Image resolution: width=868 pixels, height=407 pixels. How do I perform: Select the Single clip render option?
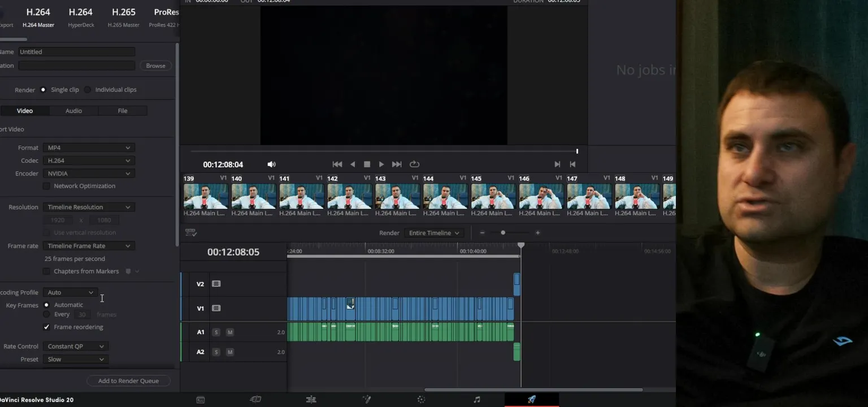click(x=43, y=90)
